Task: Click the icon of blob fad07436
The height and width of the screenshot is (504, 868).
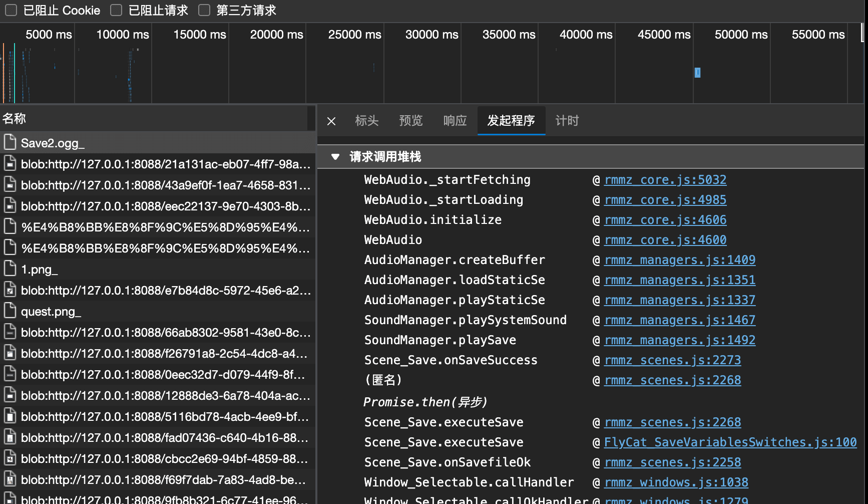Action: [x=10, y=437]
